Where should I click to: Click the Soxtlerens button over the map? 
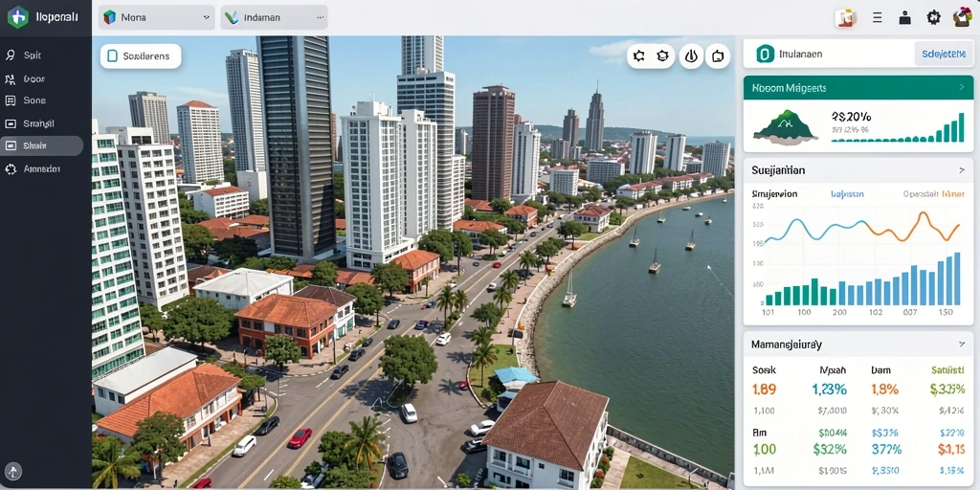(141, 56)
